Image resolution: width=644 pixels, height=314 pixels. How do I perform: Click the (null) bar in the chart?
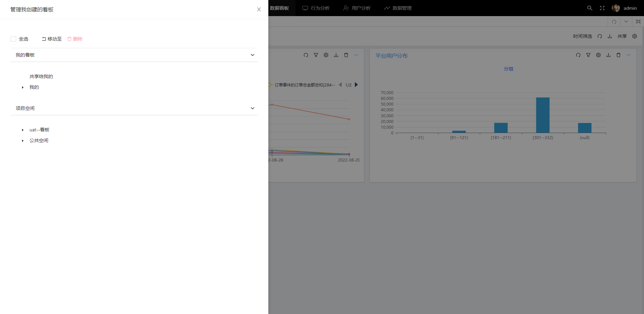point(585,128)
